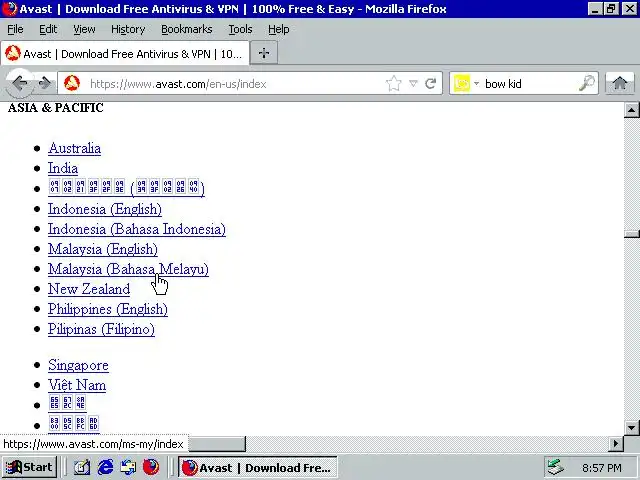Select the Avast Download Free Antivirus tab
The height and width of the screenshot is (480, 640).
(x=125, y=53)
